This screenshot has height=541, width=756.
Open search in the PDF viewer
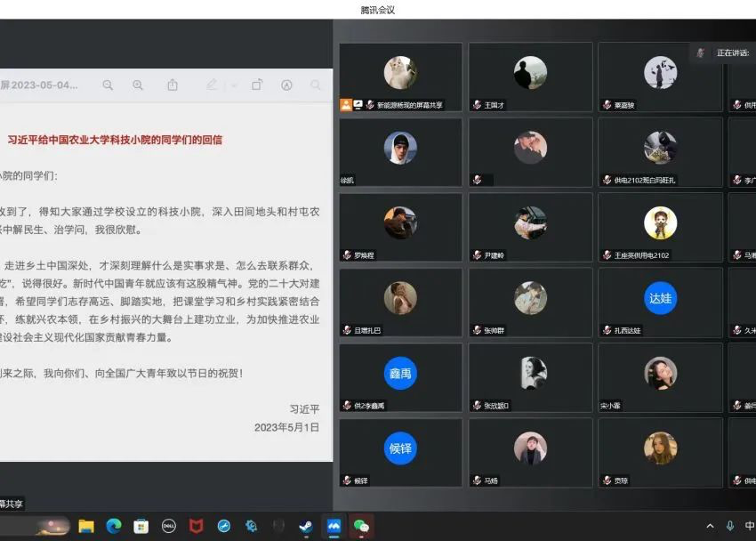coord(314,85)
